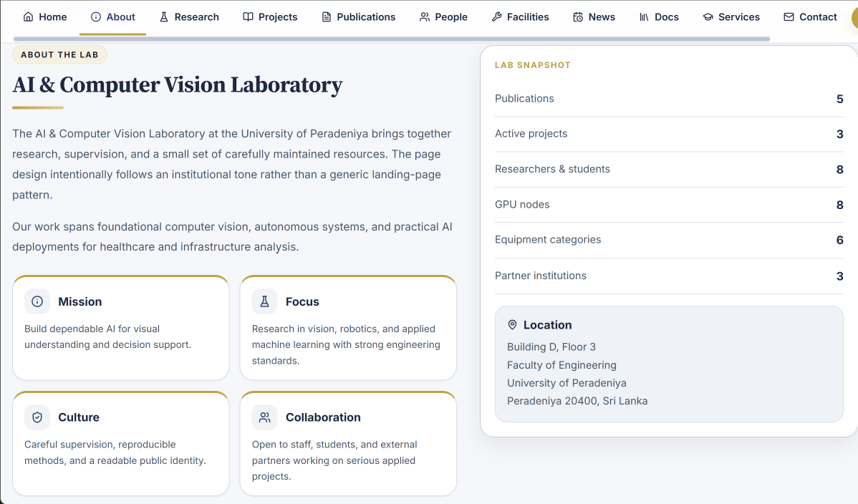
Task: Click the 'LAB SNAPSHOT' panel title
Action: tap(532, 65)
